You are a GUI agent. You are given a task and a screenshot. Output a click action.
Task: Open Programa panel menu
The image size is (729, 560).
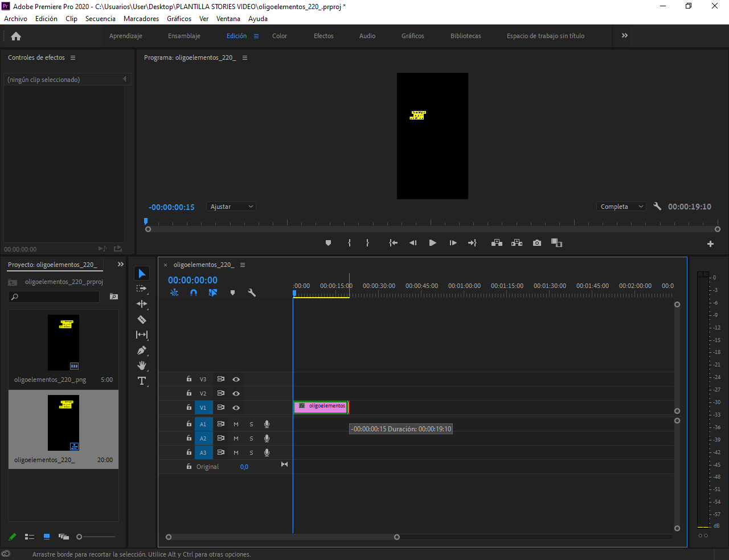245,57
